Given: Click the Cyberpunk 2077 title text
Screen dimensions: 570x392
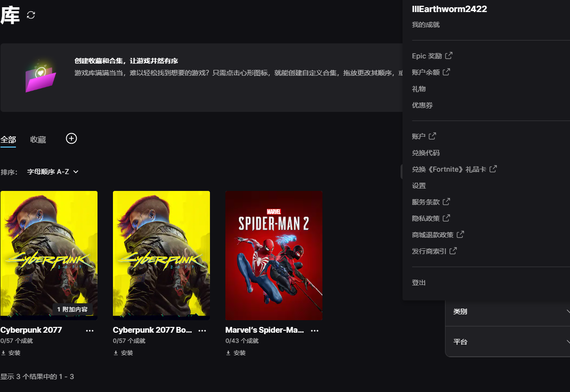Looking at the screenshot, I should tap(31, 330).
